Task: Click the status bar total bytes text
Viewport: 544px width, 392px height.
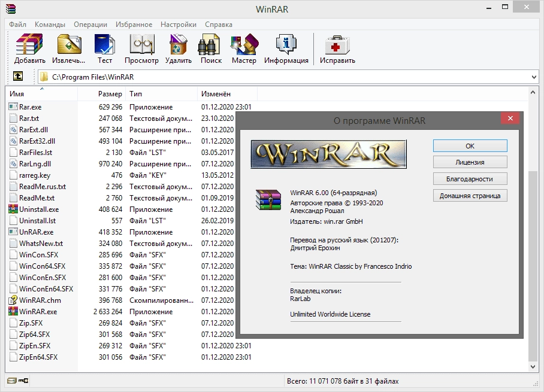Action: [343, 381]
